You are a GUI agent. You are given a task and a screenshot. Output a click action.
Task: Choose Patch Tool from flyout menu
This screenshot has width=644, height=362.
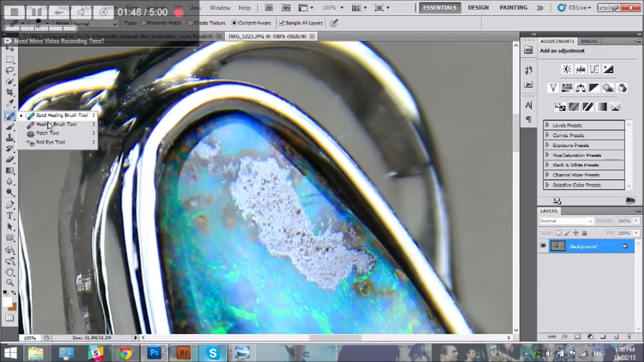[47, 133]
